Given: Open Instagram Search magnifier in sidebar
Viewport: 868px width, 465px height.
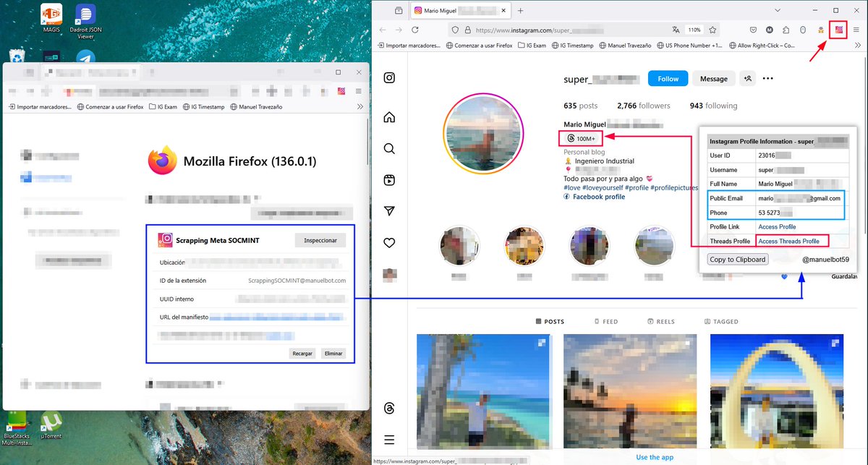Looking at the screenshot, I should click(389, 148).
